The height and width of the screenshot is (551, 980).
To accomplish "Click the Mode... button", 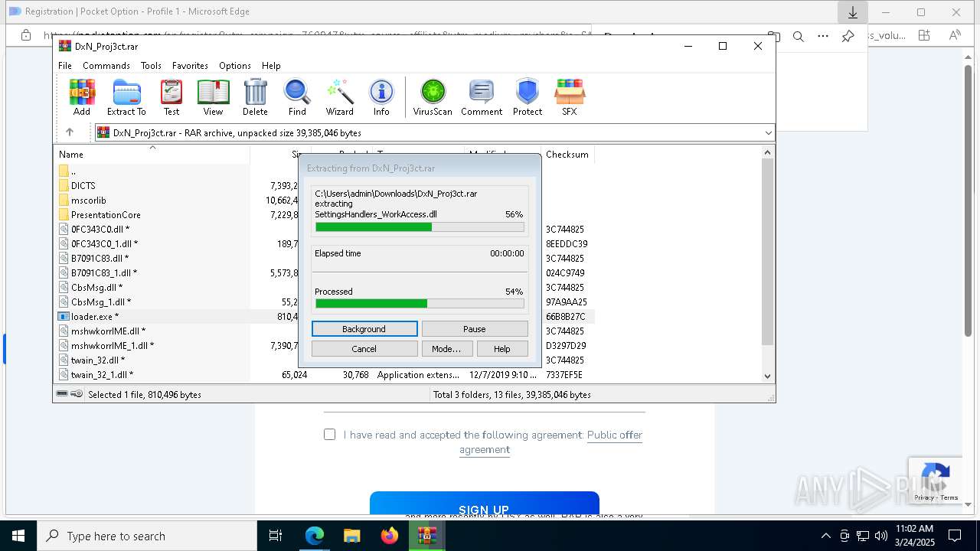I will (x=446, y=349).
